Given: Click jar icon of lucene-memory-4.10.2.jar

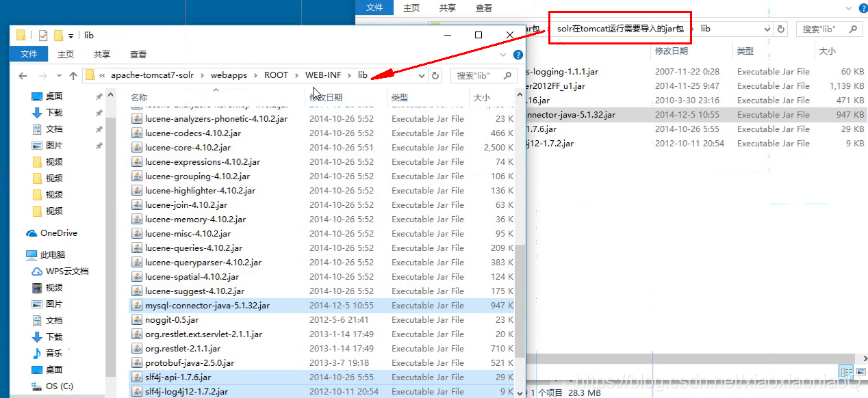Looking at the screenshot, I should pyautogui.click(x=137, y=220).
